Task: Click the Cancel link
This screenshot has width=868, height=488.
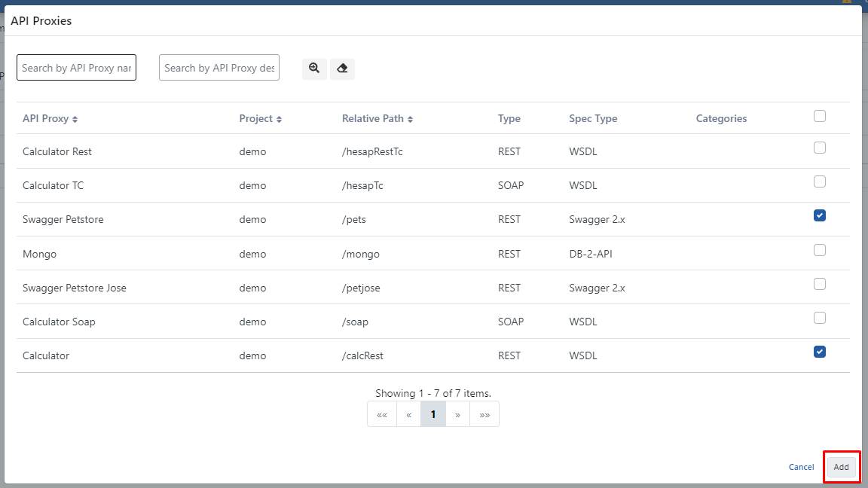Action: [801, 467]
